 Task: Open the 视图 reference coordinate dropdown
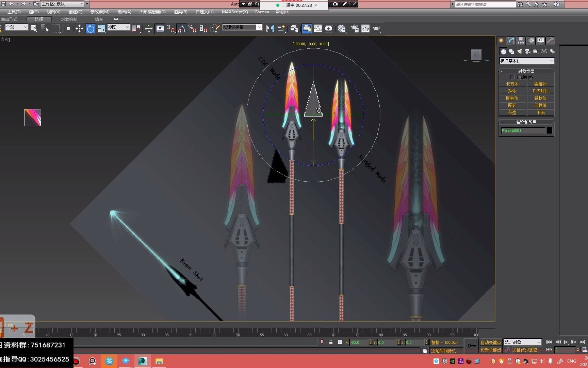[118, 27]
